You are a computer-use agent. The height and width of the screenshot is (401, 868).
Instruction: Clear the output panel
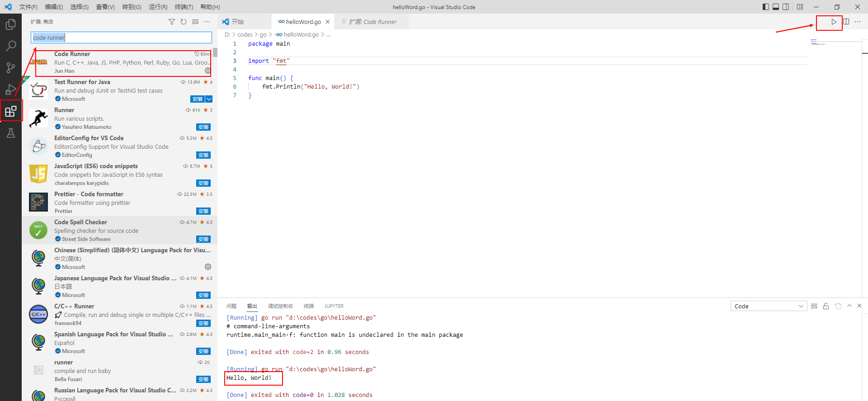click(x=814, y=306)
